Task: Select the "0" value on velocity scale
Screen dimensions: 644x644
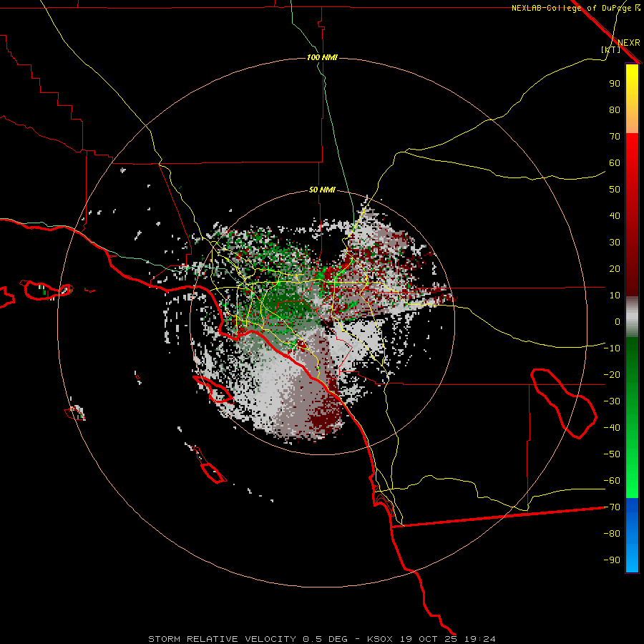Action: pyautogui.click(x=618, y=321)
